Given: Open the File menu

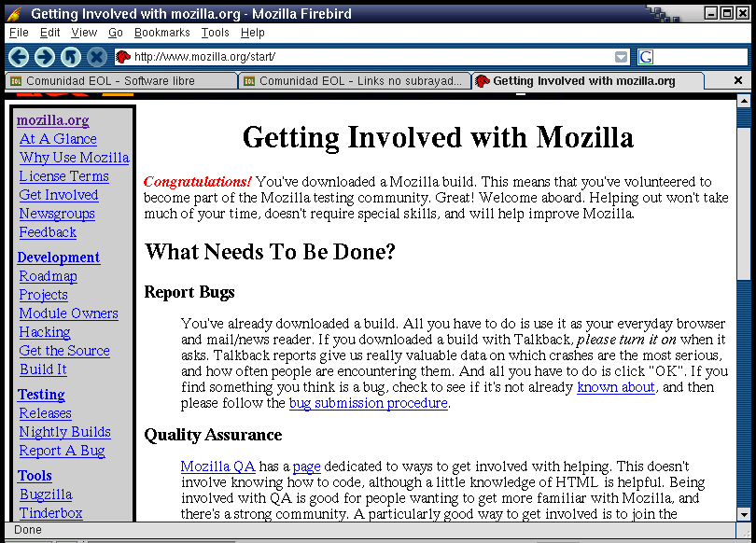Looking at the screenshot, I should (x=19, y=33).
